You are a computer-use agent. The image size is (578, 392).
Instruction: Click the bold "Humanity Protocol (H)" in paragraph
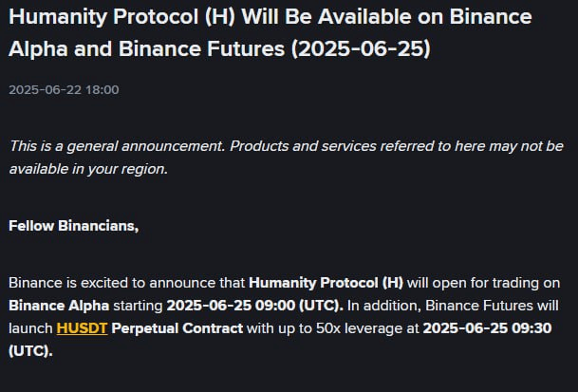coord(326,283)
